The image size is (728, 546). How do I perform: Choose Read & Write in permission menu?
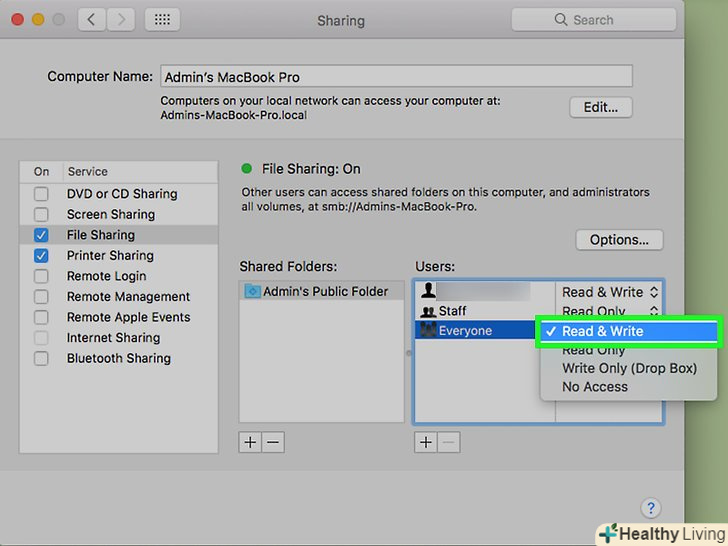pyautogui.click(x=629, y=331)
